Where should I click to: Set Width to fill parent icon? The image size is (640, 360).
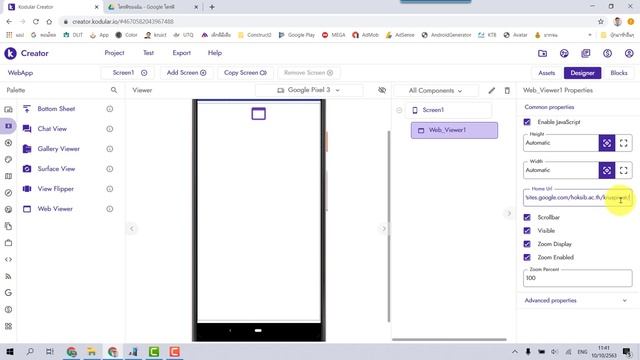pos(624,170)
